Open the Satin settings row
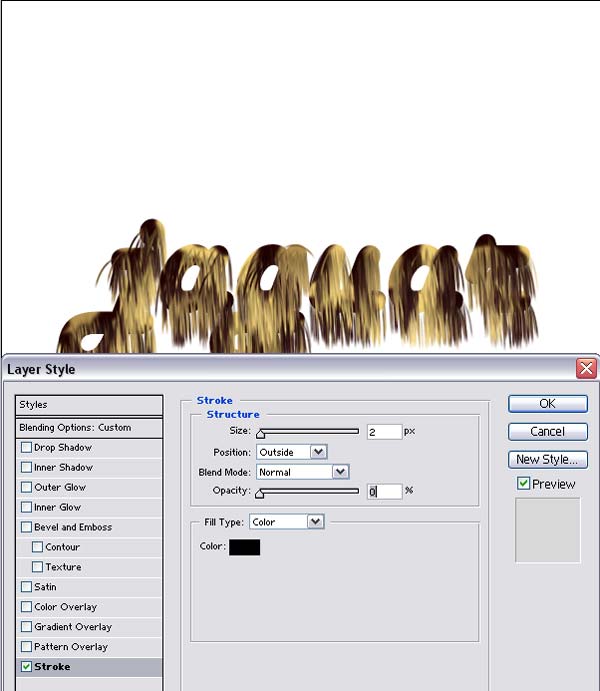Viewport: 600px width, 691px height. (x=89, y=587)
